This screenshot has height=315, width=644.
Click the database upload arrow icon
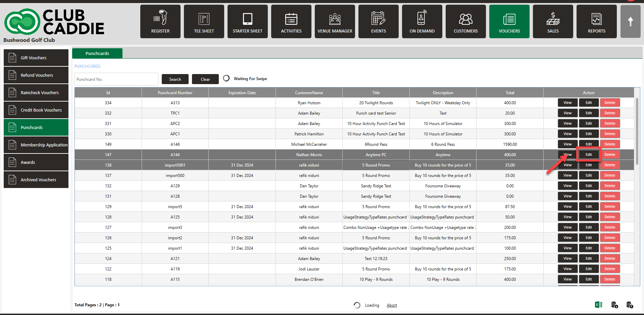[x=630, y=305]
